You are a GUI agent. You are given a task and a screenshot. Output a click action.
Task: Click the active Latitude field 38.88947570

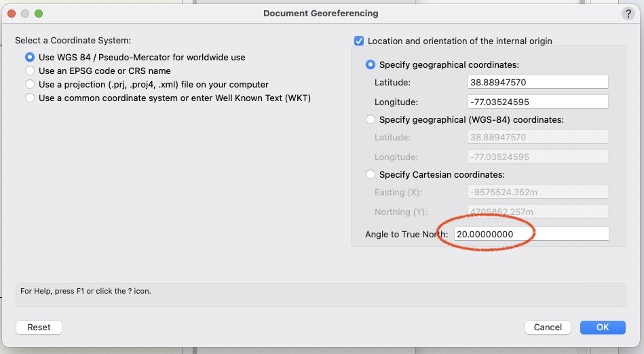(537, 82)
